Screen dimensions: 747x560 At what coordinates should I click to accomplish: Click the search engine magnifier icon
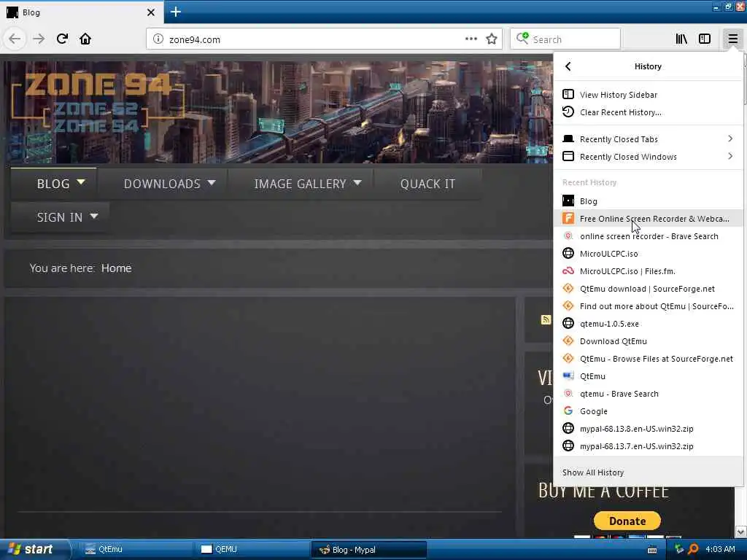coord(522,38)
